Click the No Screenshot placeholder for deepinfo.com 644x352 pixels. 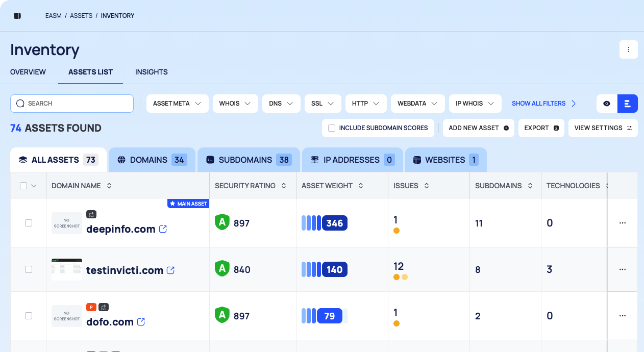pyautogui.click(x=67, y=223)
